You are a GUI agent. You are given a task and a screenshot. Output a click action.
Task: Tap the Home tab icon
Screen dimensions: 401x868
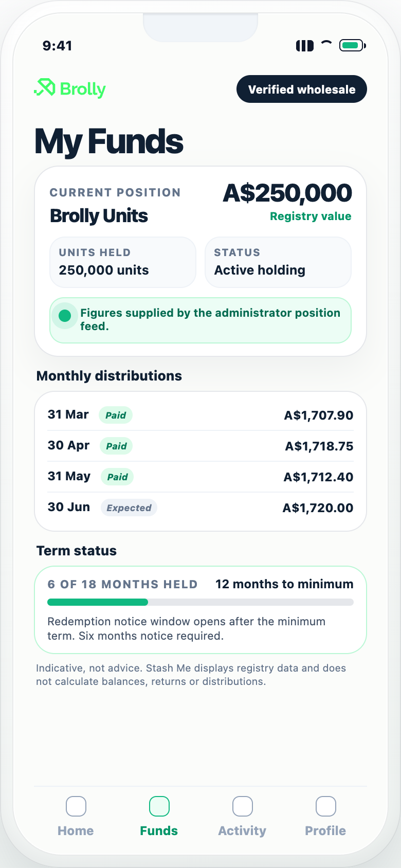(x=76, y=806)
